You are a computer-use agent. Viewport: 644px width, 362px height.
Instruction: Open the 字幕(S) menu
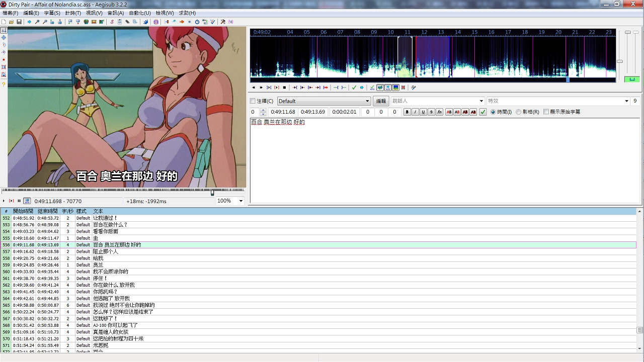pos(52,13)
